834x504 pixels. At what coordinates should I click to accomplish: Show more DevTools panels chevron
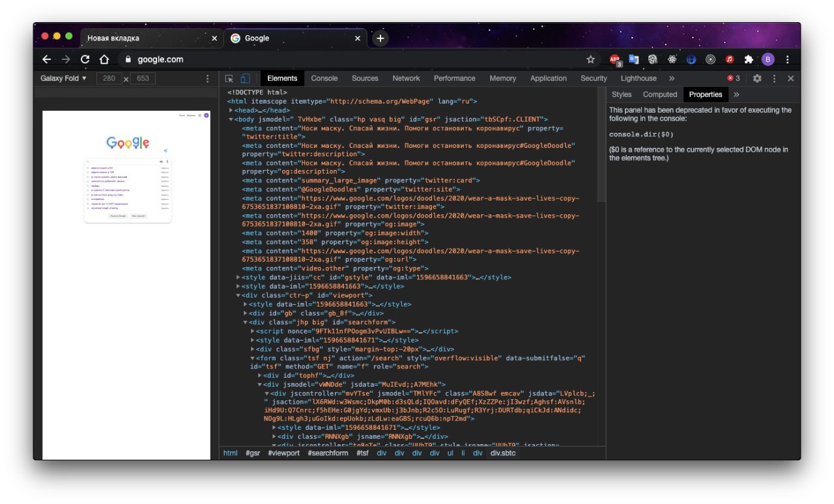(672, 78)
